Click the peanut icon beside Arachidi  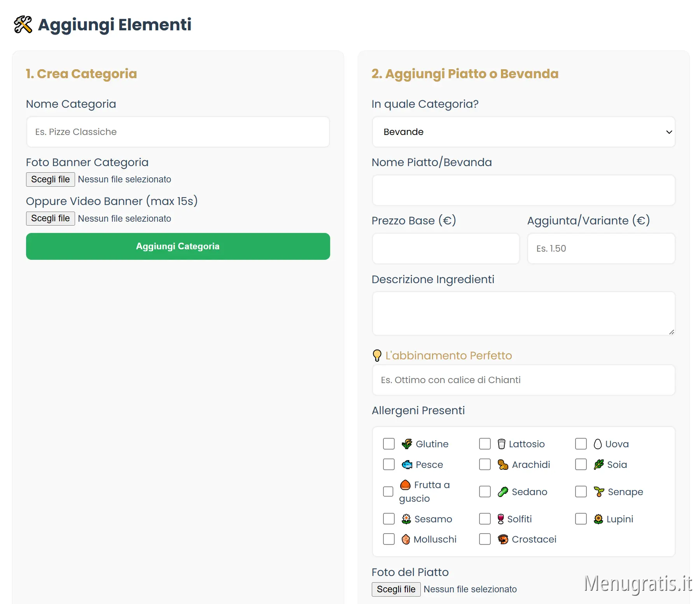[x=503, y=464]
